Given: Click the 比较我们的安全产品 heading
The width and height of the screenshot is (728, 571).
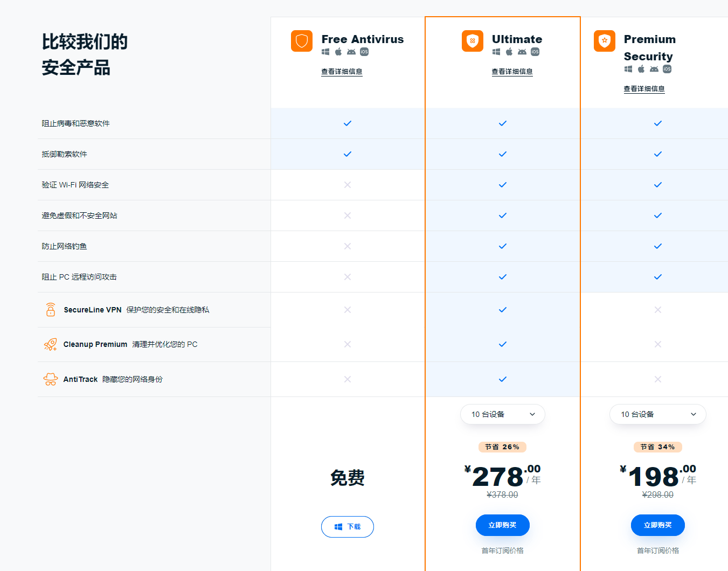Looking at the screenshot, I should [x=85, y=54].
